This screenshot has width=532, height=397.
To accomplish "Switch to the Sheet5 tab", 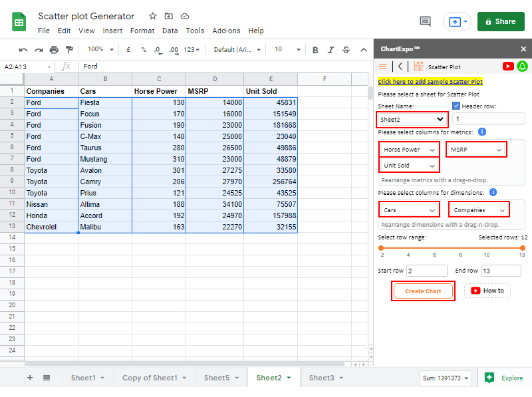I will [221, 378].
